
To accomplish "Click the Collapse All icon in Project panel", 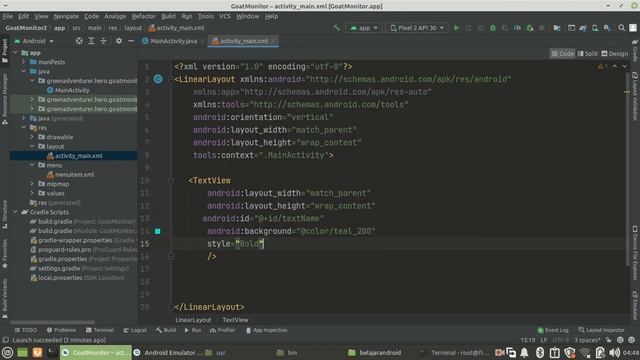I will pos(104,41).
